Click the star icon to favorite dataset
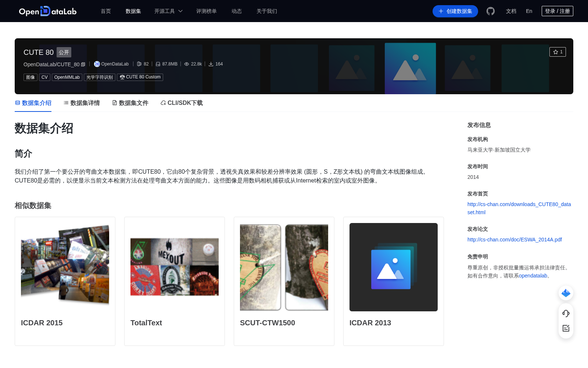 555,52
